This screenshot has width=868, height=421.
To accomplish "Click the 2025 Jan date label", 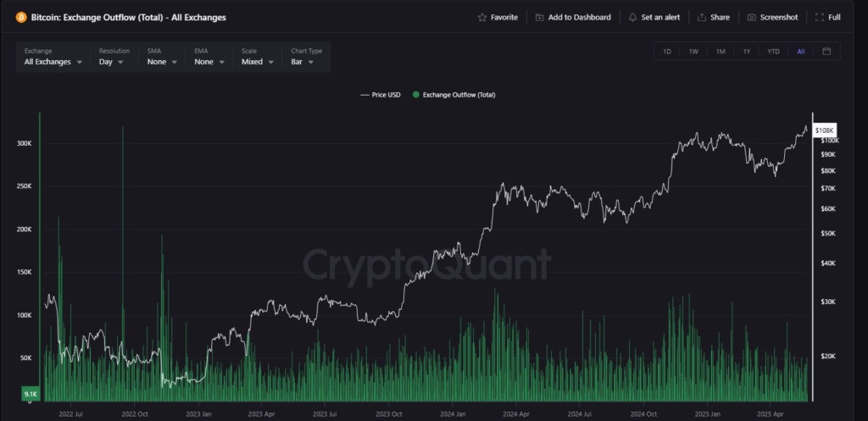I will (708, 413).
